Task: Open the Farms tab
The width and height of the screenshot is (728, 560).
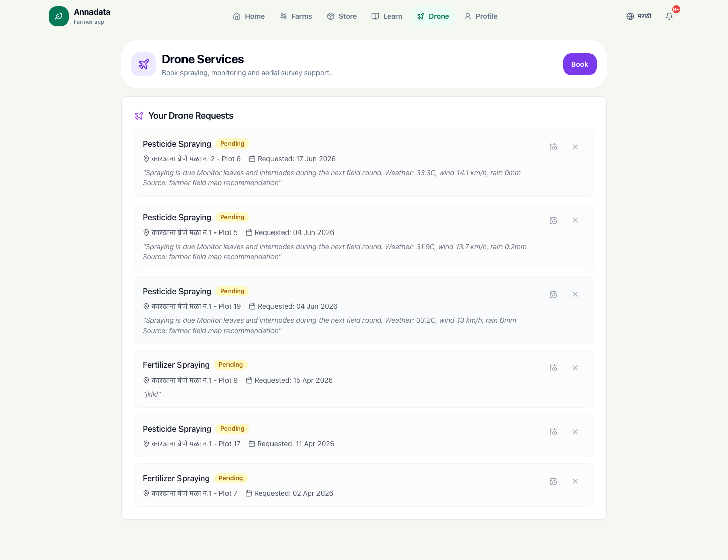Action: [x=296, y=16]
